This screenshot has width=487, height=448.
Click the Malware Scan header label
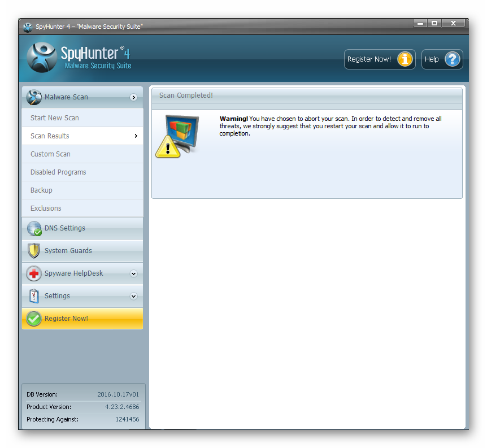(x=66, y=97)
